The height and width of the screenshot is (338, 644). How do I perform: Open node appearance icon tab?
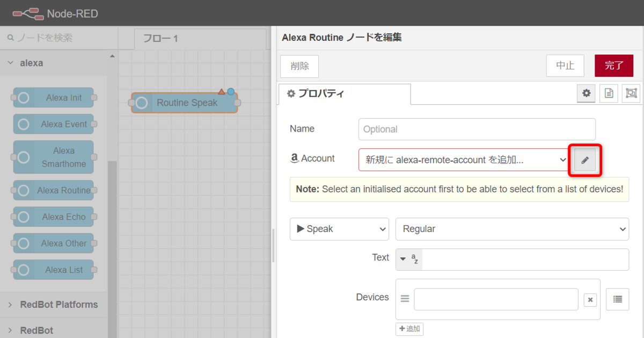tap(631, 93)
